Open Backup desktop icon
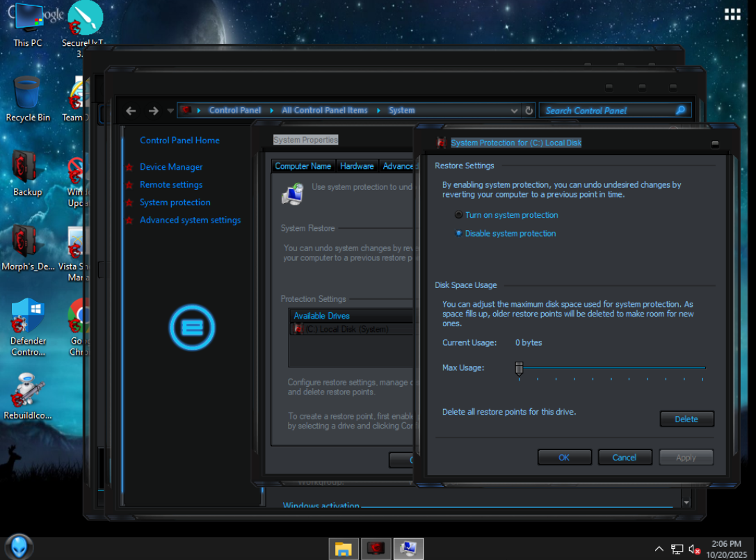This screenshot has width=756, height=560. (27, 174)
